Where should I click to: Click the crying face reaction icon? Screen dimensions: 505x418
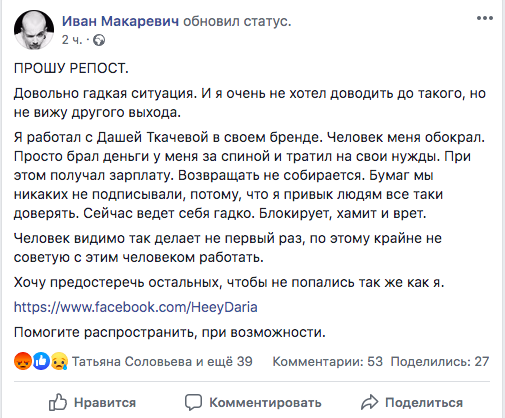[59, 361]
